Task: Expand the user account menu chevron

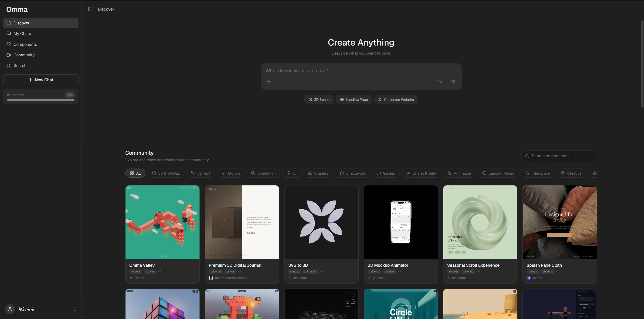Action: [74, 309]
